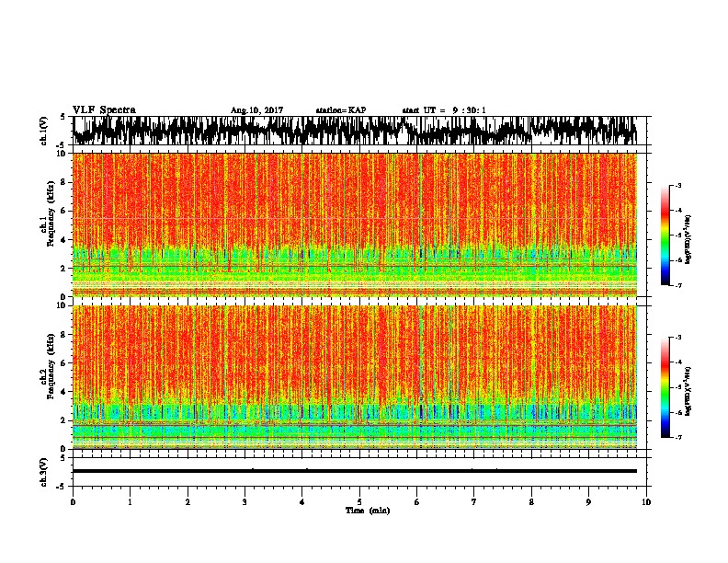Click the ch.1 "Frequency (kHz)" axis label
728x563 pixels.
(51, 214)
